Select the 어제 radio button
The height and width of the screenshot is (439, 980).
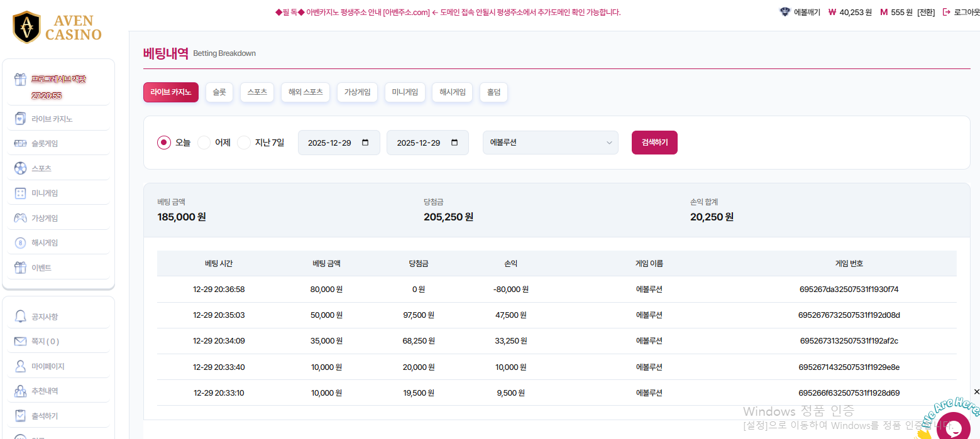pyautogui.click(x=204, y=143)
